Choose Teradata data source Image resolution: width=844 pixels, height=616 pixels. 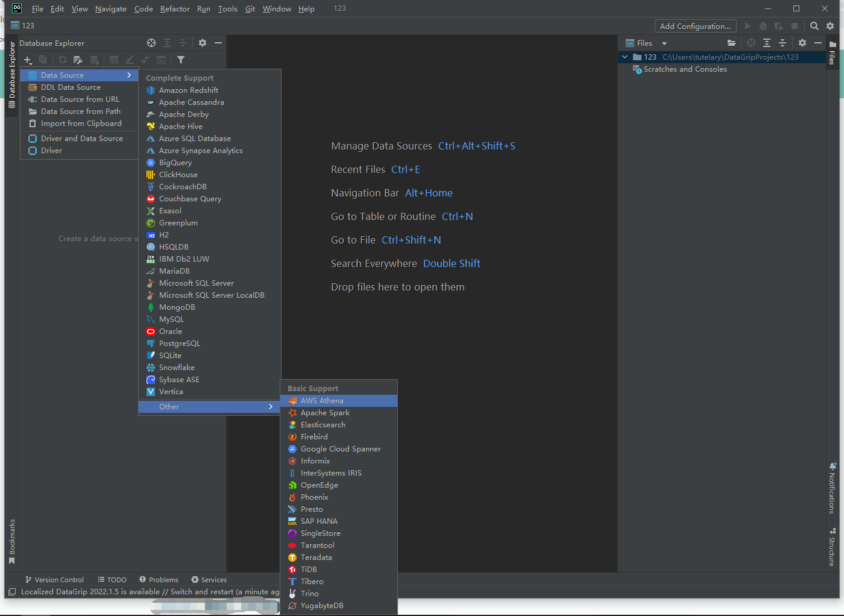tap(339, 558)
